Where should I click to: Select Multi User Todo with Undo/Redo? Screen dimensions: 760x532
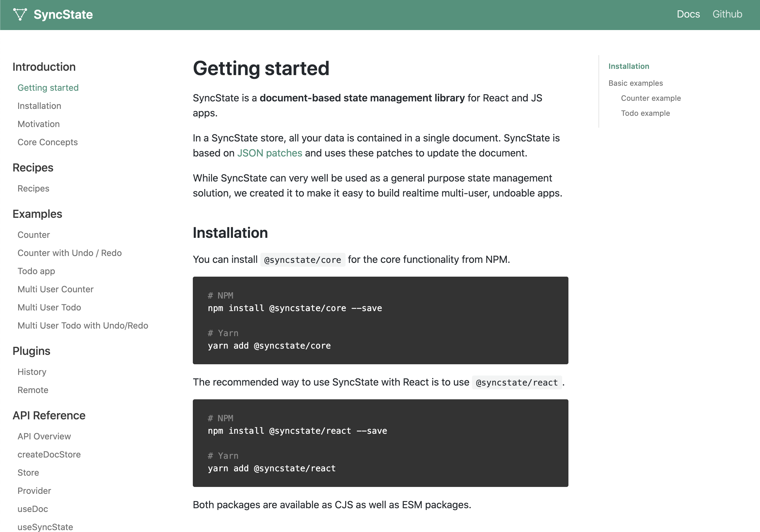tap(83, 325)
